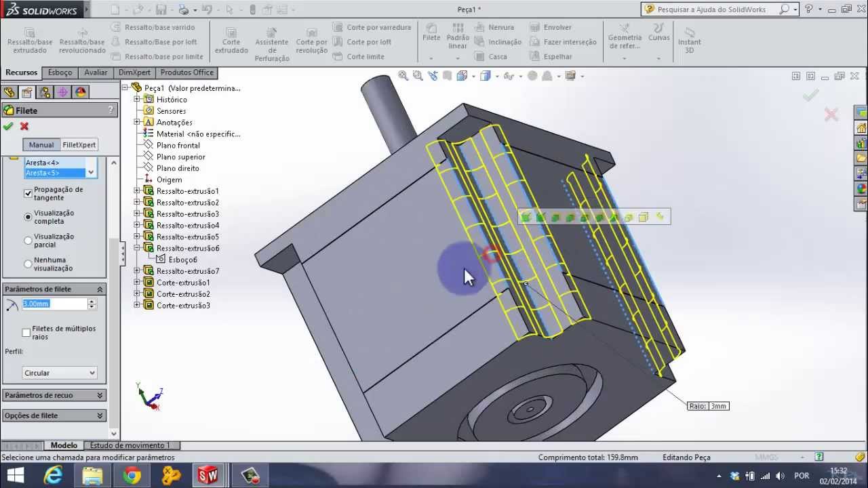Open Chrome from the taskbar
Image resolution: width=868 pixels, height=488 pixels.
pyautogui.click(x=132, y=476)
